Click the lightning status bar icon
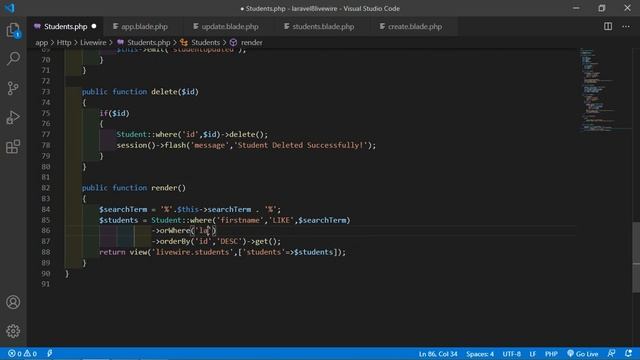 point(50,353)
